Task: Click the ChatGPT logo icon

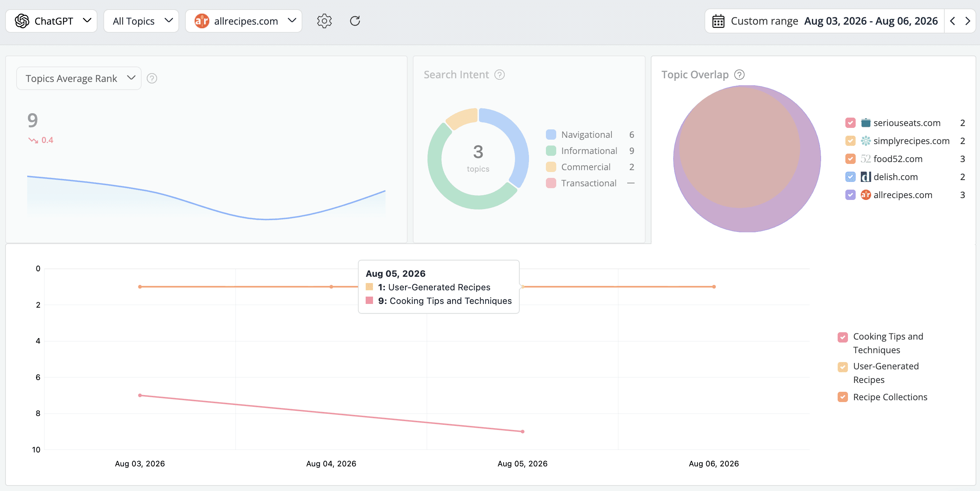Action: click(22, 21)
